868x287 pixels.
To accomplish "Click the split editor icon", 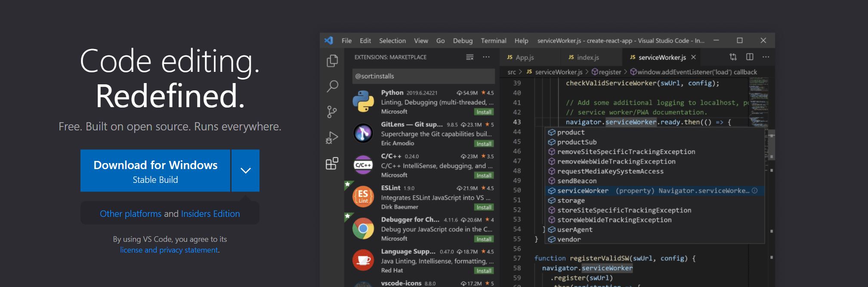I will [750, 57].
